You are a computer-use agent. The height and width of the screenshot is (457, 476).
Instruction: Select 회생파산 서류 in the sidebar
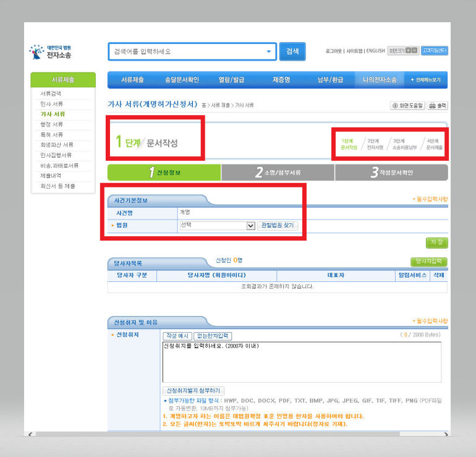57,145
